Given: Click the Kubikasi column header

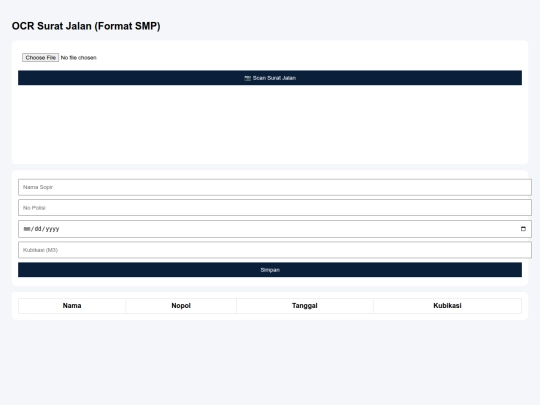Looking at the screenshot, I should (447, 306).
